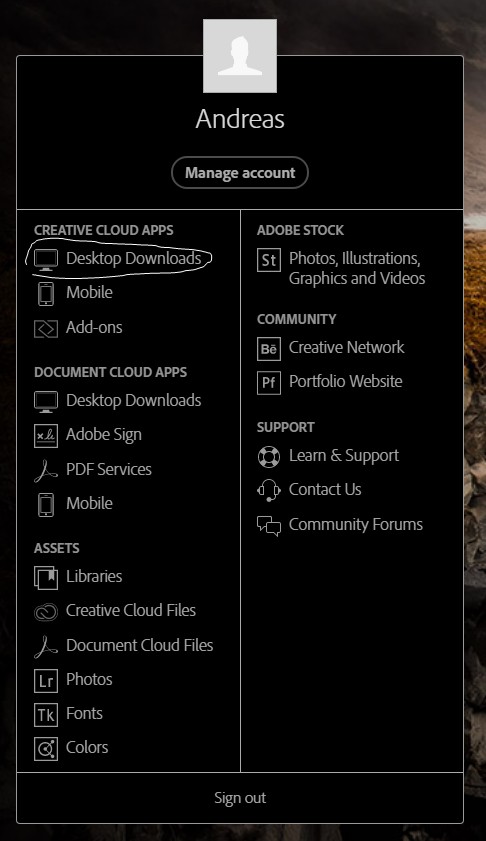Click the Tk Fonts icon
This screenshot has width=486, height=841.
(46, 715)
